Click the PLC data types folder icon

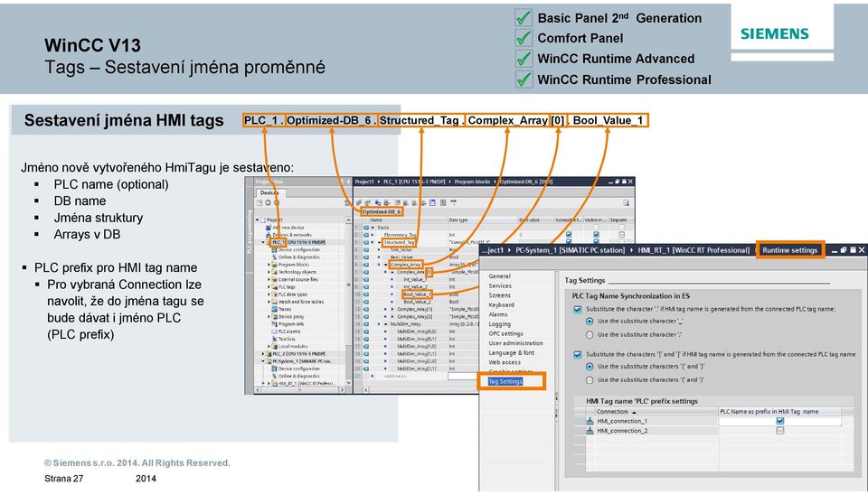click(x=275, y=294)
